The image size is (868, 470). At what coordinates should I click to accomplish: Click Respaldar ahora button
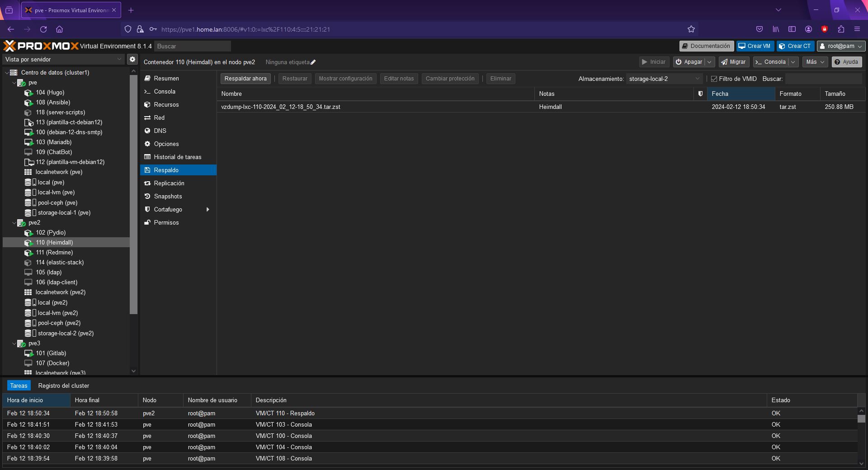tap(245, 79)
